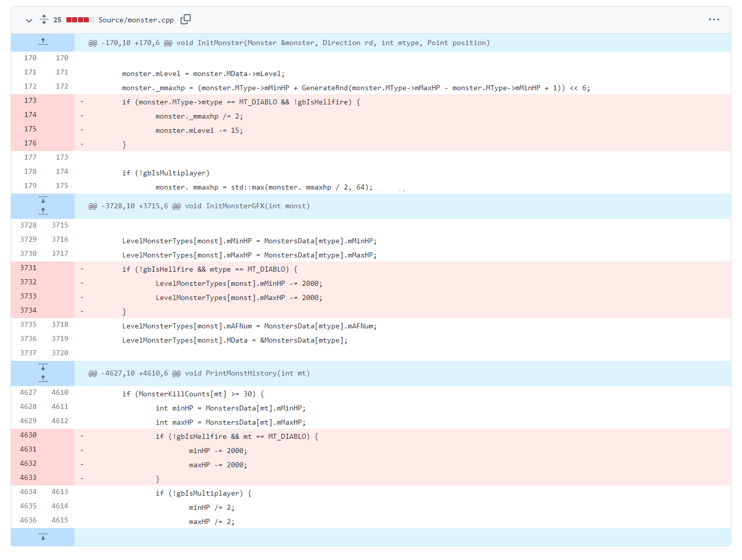Expand hidden code below the first hunk
This screenshot has width=742, height=560.
point(43,200)
